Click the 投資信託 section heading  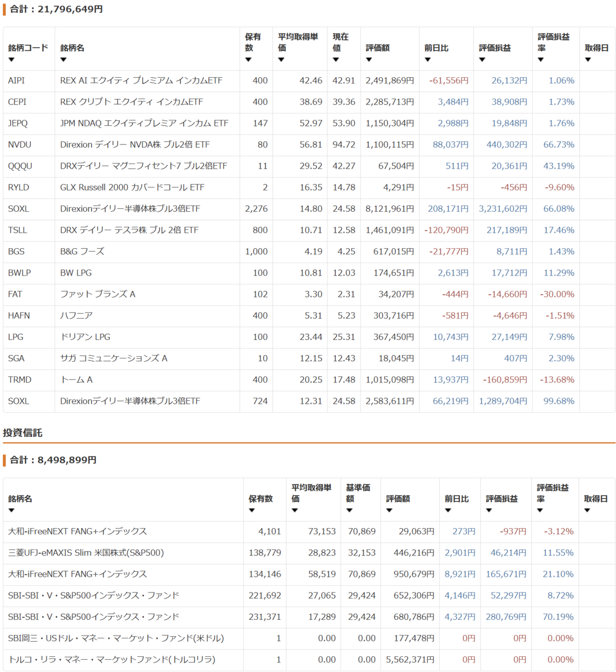coord(22,433)
